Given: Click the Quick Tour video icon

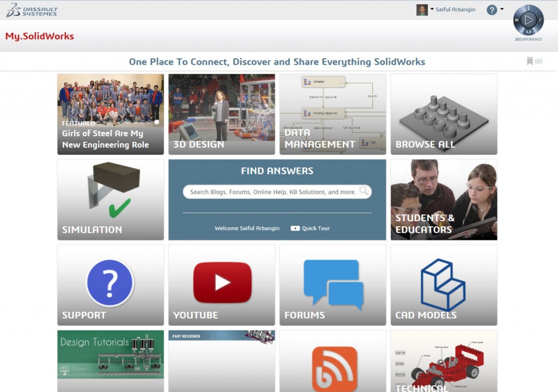Looking at the screenshot, I should 295,228.
